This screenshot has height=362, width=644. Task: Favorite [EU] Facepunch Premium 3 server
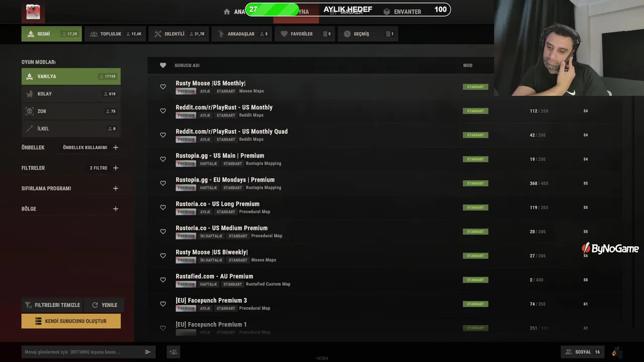click(163, 304)
